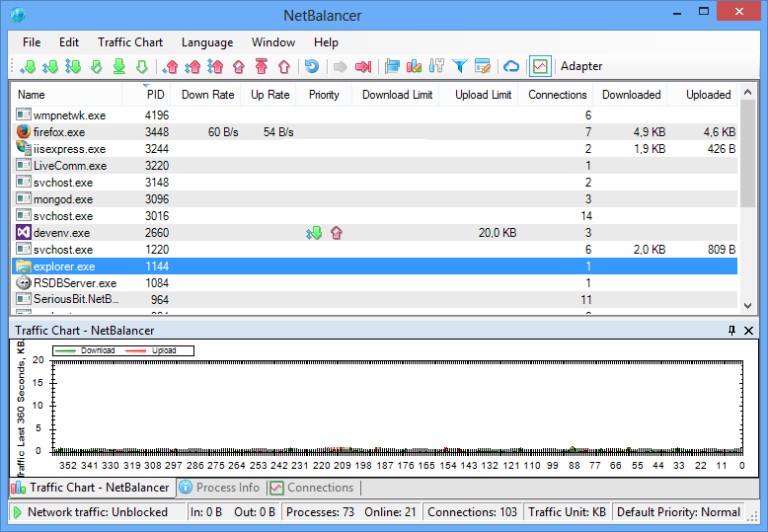Set normal upload priority (two-dot red arrow)

pos(192,66)
